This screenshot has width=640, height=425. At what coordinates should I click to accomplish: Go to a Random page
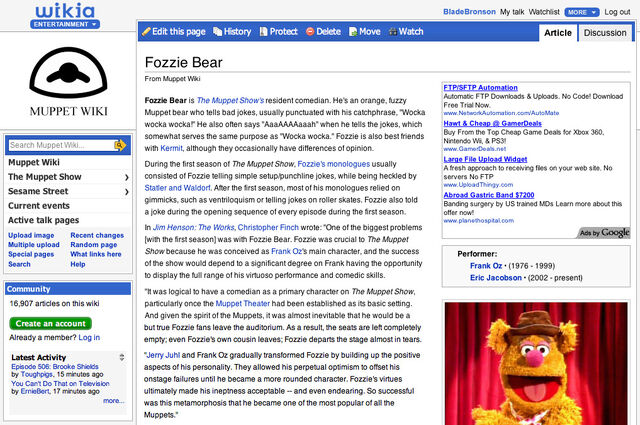click(93, 245)
